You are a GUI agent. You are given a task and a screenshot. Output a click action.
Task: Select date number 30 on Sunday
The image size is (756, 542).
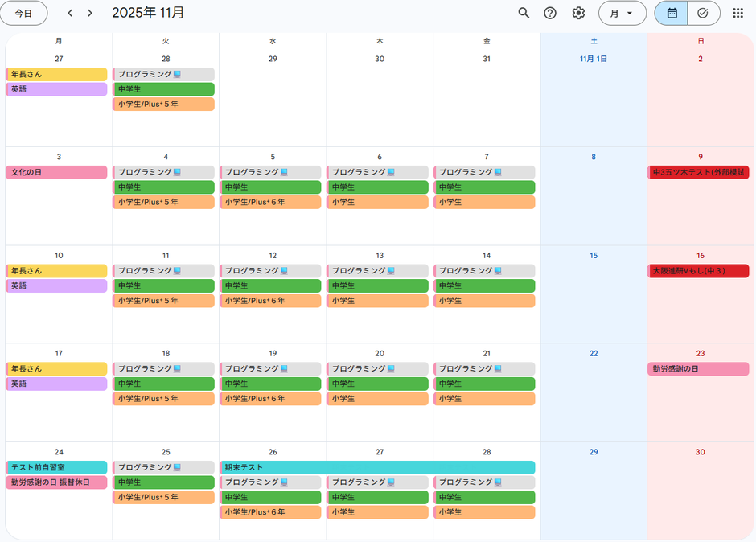[x=701, y=452]
